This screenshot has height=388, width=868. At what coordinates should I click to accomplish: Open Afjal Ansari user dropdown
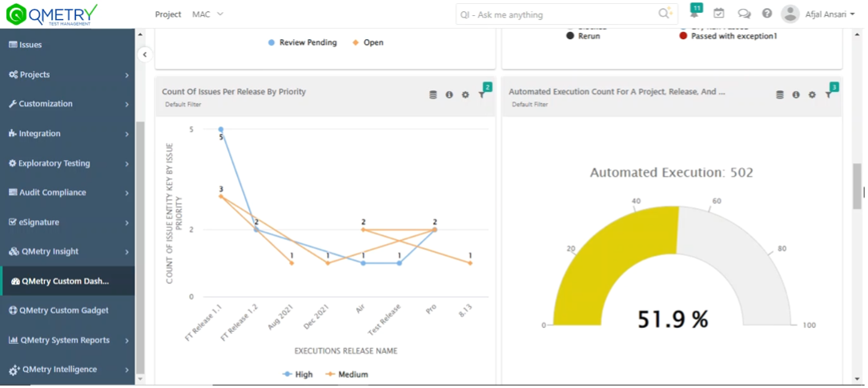830,14
